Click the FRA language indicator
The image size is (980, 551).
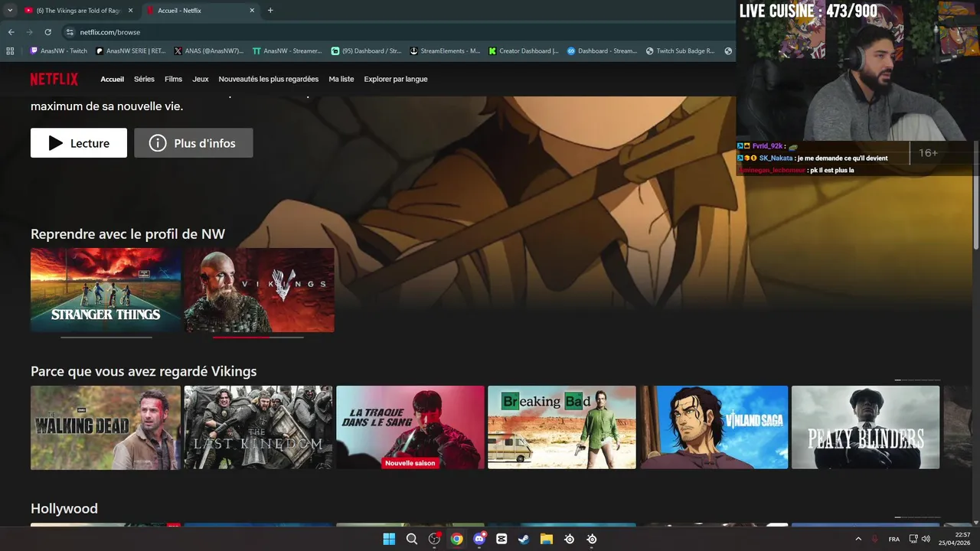[894, 539]
